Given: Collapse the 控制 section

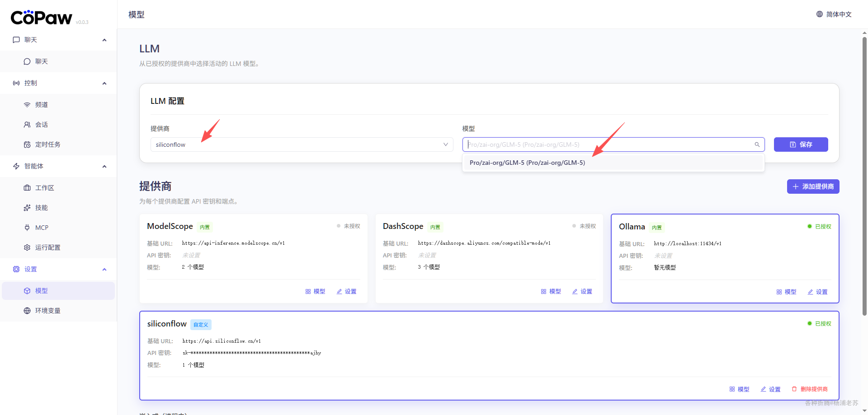Looking at the screenshot, I should pos(104,83).
